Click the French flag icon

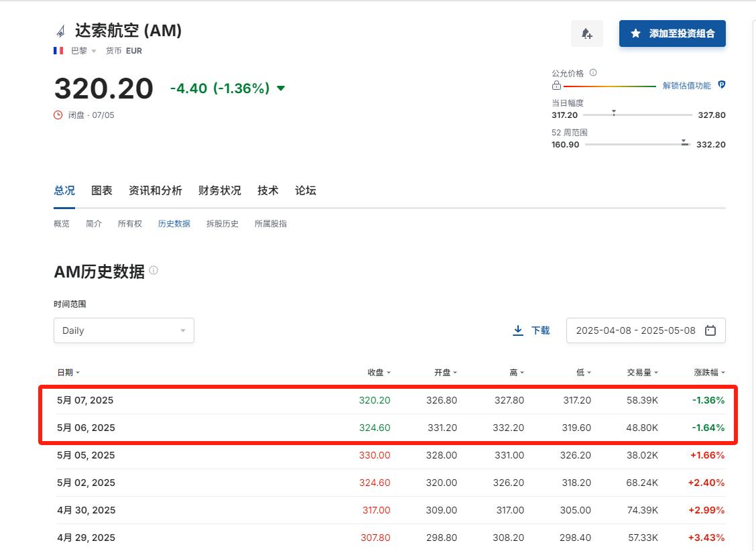pos(58,51)
